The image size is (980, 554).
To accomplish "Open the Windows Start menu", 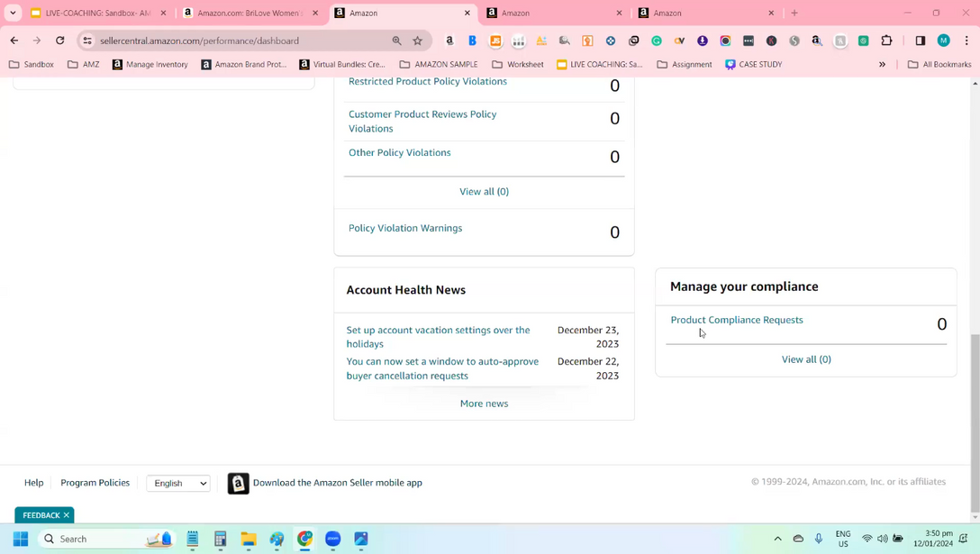I will pos(21,539).
